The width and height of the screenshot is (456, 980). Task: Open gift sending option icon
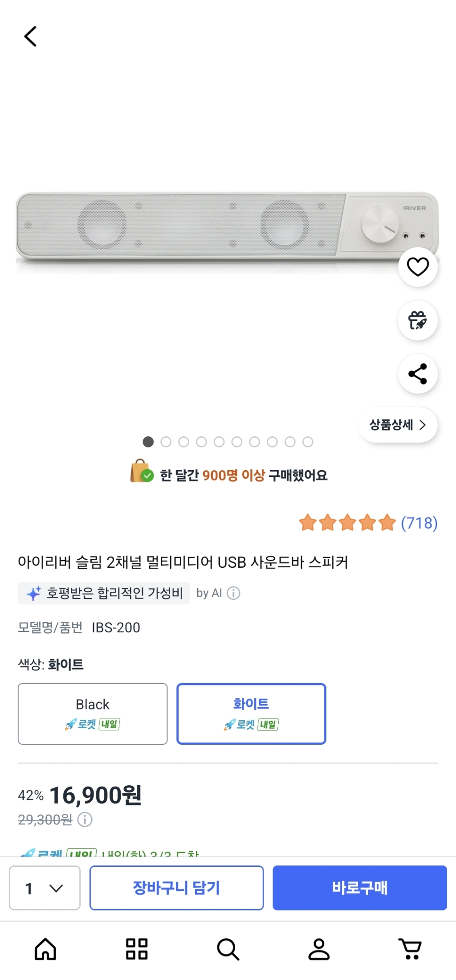tap(418, 320)
